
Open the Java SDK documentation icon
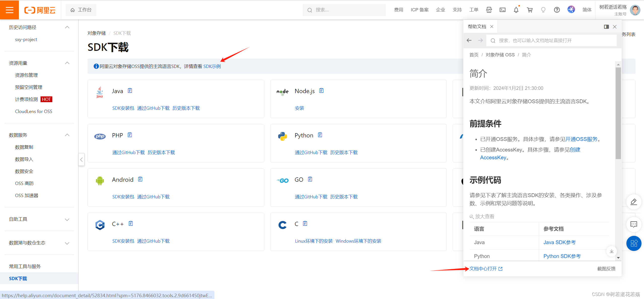pos(130,91)
